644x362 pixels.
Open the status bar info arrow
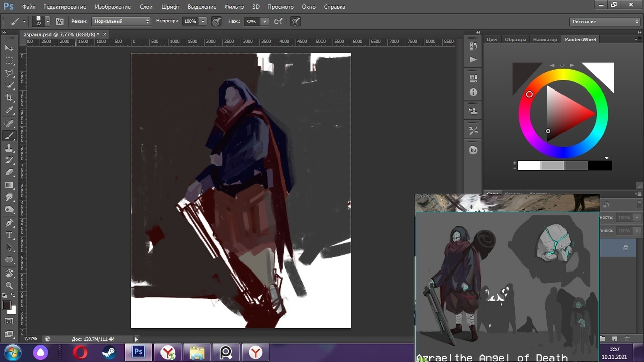pos(136,339)
